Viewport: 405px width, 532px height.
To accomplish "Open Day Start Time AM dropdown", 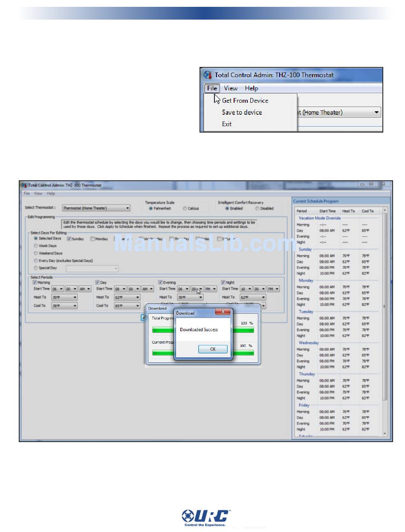I will (x=148, y=289).
